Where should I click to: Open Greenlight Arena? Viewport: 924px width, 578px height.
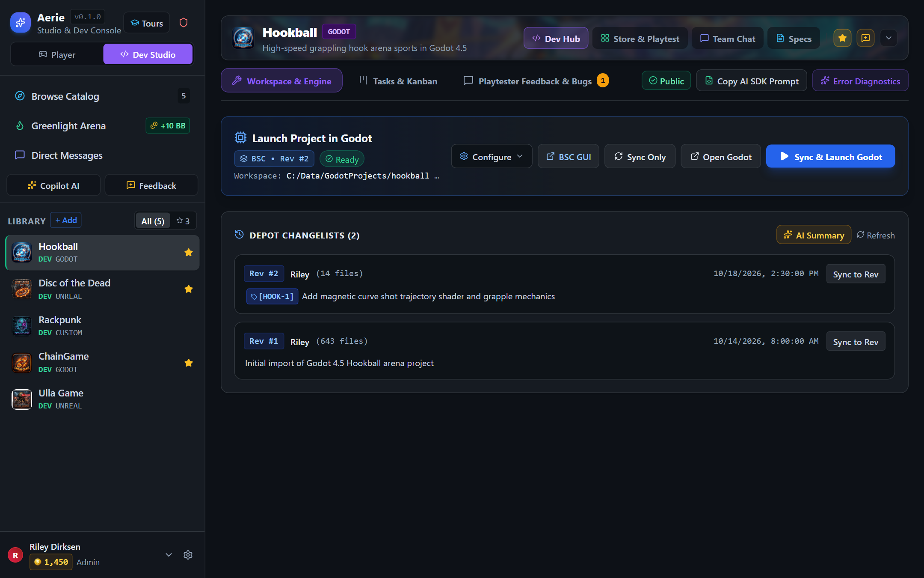[x=102, y=125]
